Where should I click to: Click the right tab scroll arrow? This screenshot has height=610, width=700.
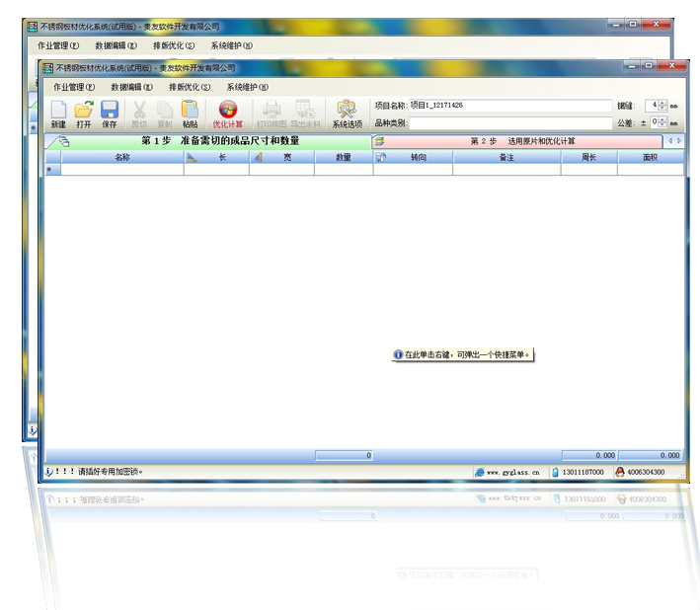point(679,141)
